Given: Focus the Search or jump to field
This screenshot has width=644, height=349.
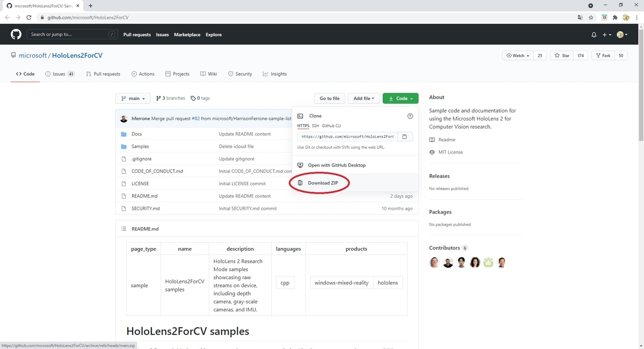Looking at the screenshot, I should (x=72, y=34).
